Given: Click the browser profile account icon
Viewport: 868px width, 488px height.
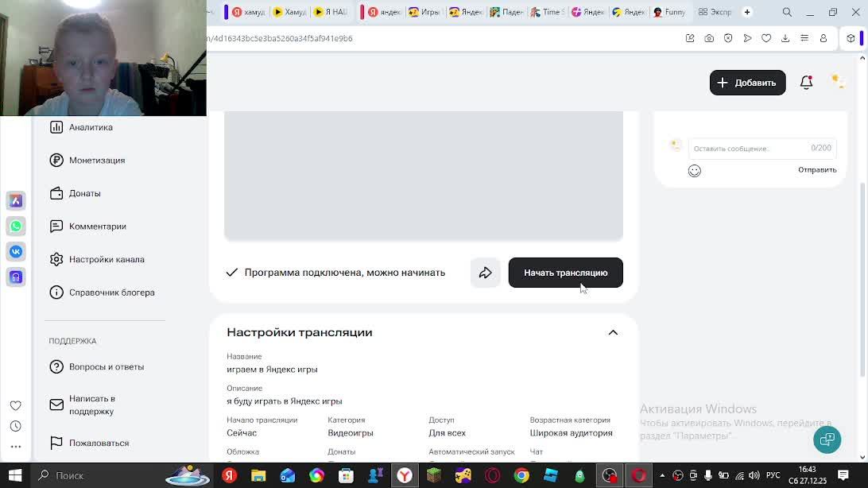Looking at the screenshot, I should [823, 38].
